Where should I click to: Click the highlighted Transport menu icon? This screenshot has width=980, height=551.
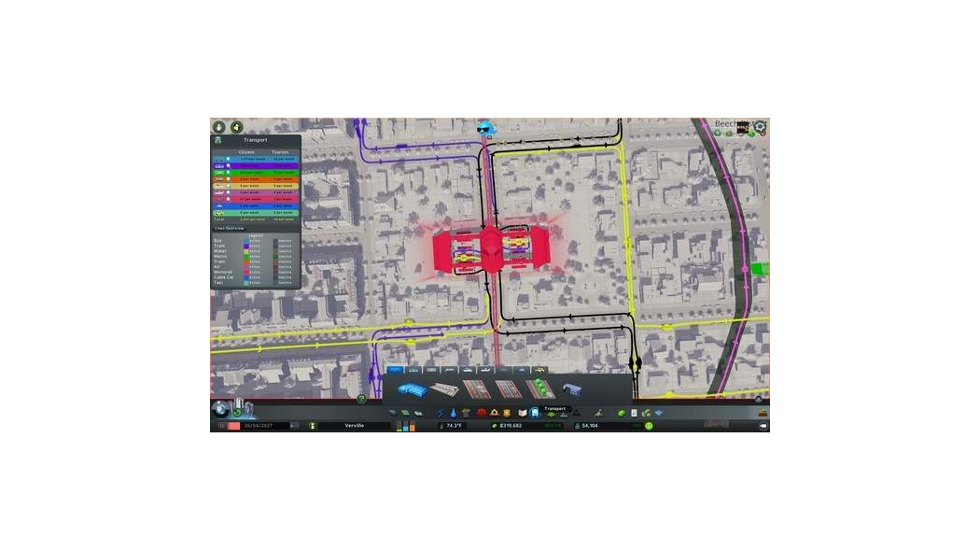coord(534,413)
